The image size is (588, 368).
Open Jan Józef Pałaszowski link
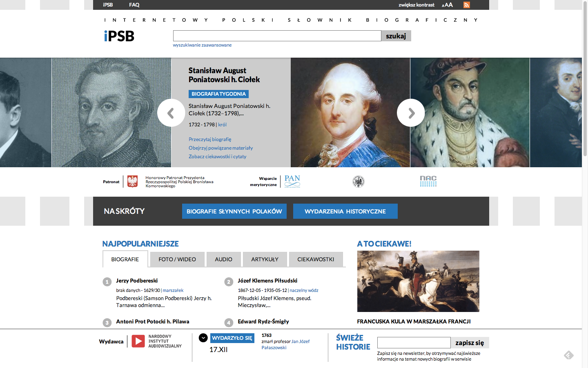pos(286,344)
